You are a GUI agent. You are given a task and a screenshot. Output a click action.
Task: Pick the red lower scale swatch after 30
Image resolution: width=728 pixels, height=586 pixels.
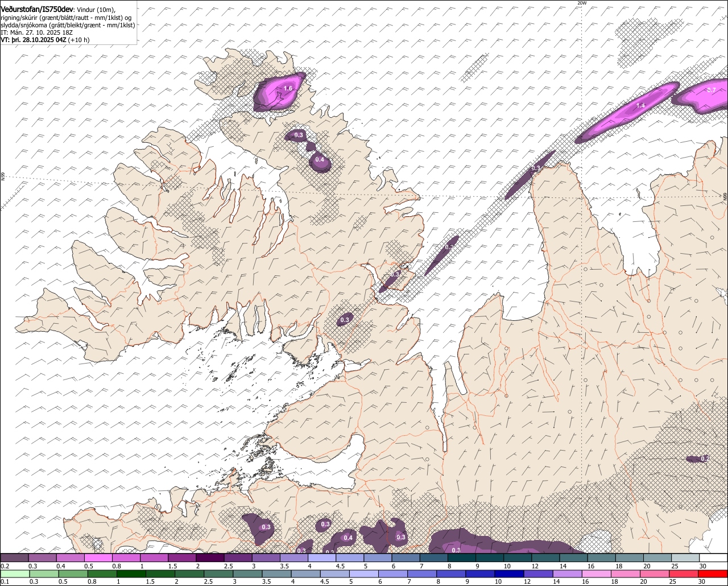point(713,573)
